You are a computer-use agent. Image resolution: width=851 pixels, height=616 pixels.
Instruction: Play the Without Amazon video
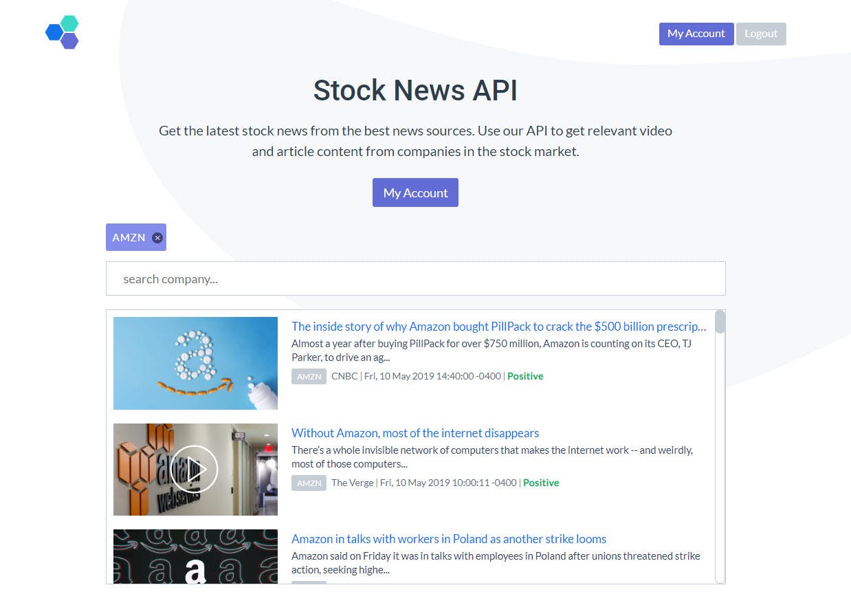[194, 469]
